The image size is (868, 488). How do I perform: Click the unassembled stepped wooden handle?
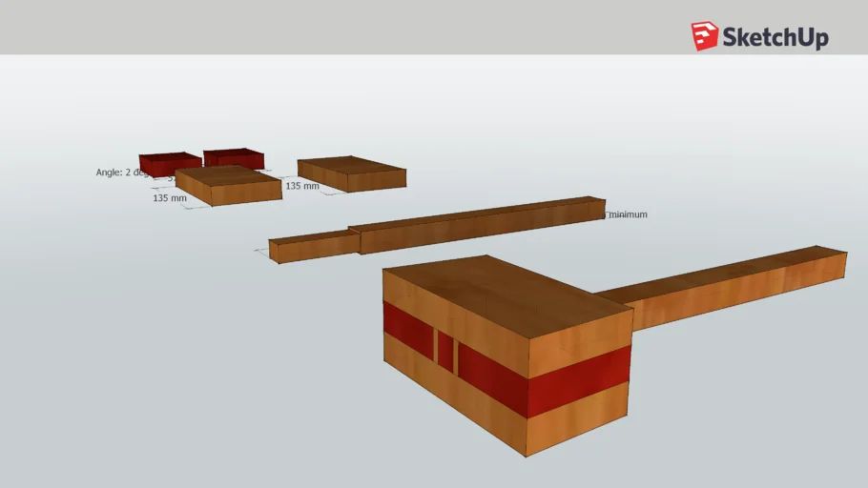pyautogui.click(x=437, y=230)
